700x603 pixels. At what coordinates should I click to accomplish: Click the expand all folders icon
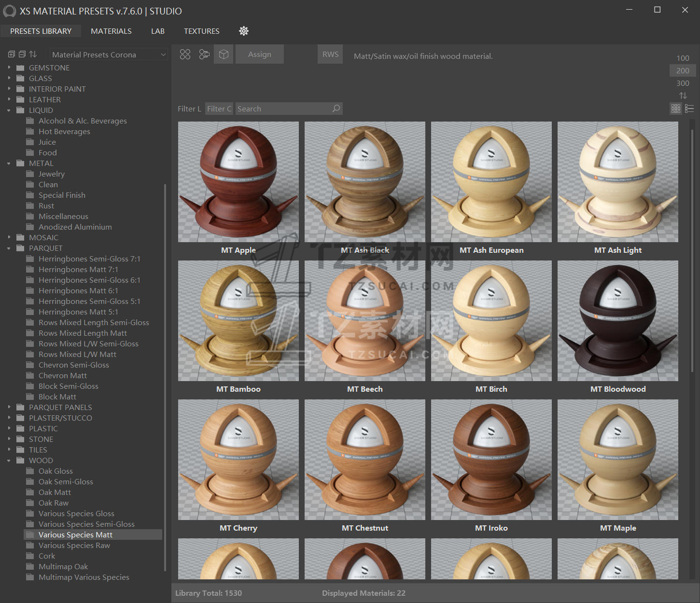(12, 55)
